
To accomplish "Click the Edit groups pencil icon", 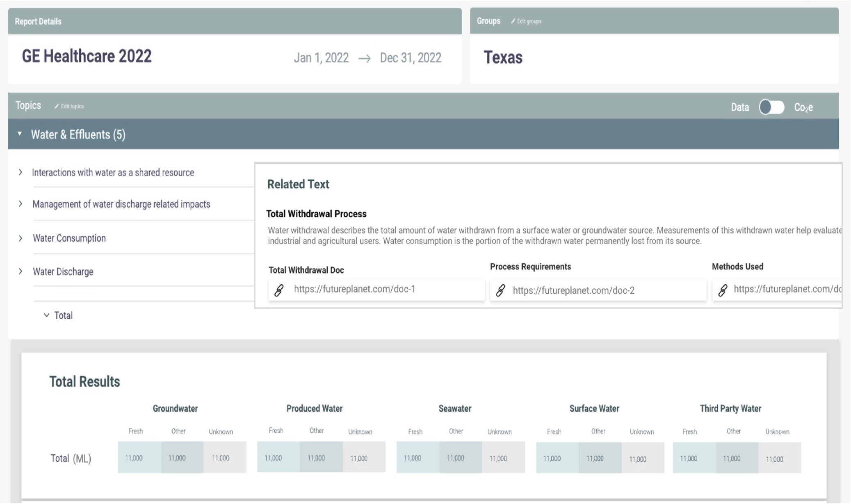I will [513, 21].
